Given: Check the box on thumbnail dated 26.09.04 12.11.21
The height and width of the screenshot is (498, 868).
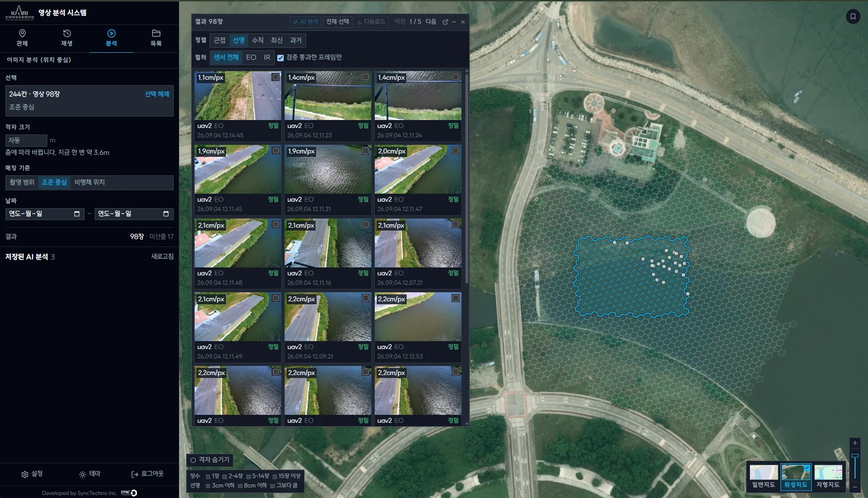Looking at the screenshot, I should (x=365, y=151).
